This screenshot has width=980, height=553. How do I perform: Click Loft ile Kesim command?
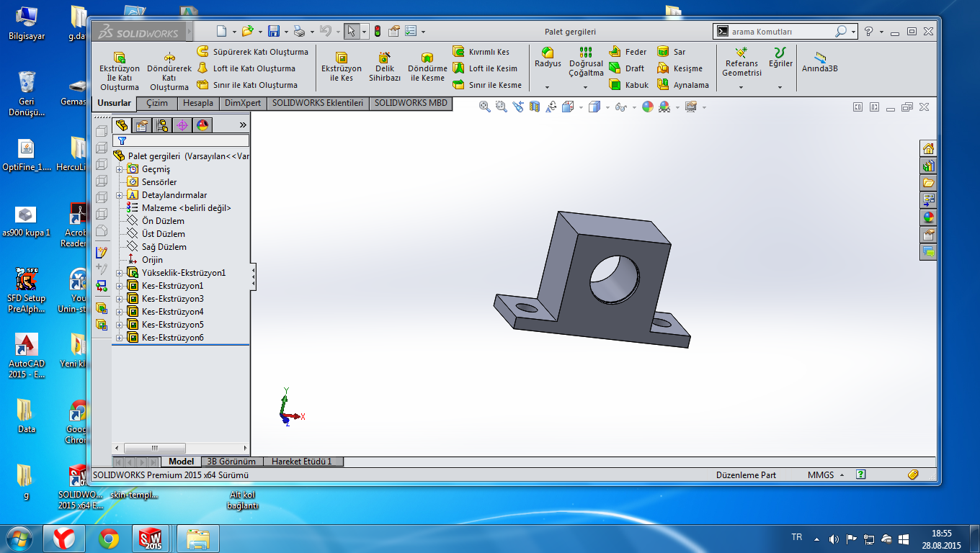click(x=485, y=68)
